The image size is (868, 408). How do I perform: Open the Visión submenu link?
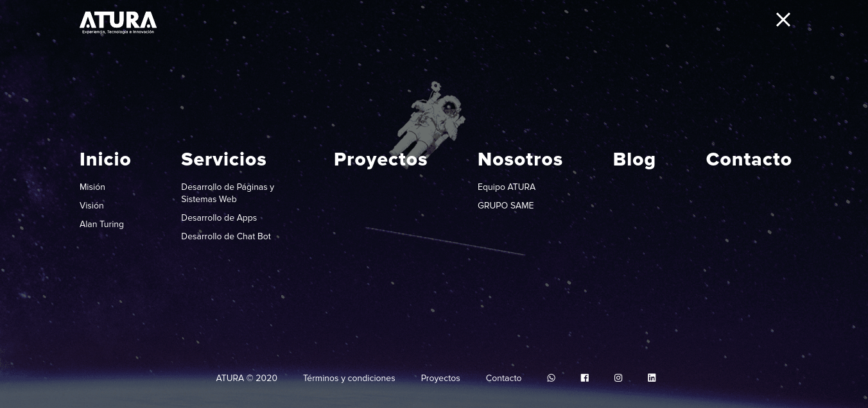coord(92,205)
